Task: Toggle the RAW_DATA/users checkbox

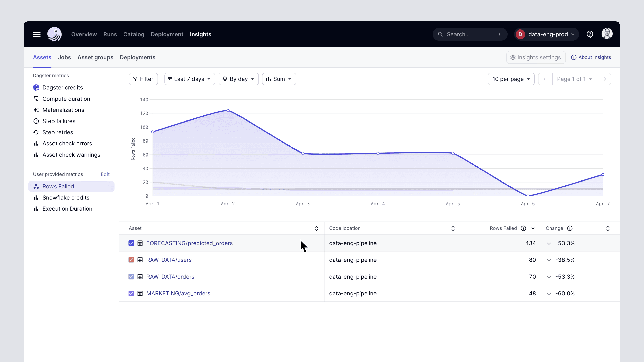Action: click(x=131, y=260)
